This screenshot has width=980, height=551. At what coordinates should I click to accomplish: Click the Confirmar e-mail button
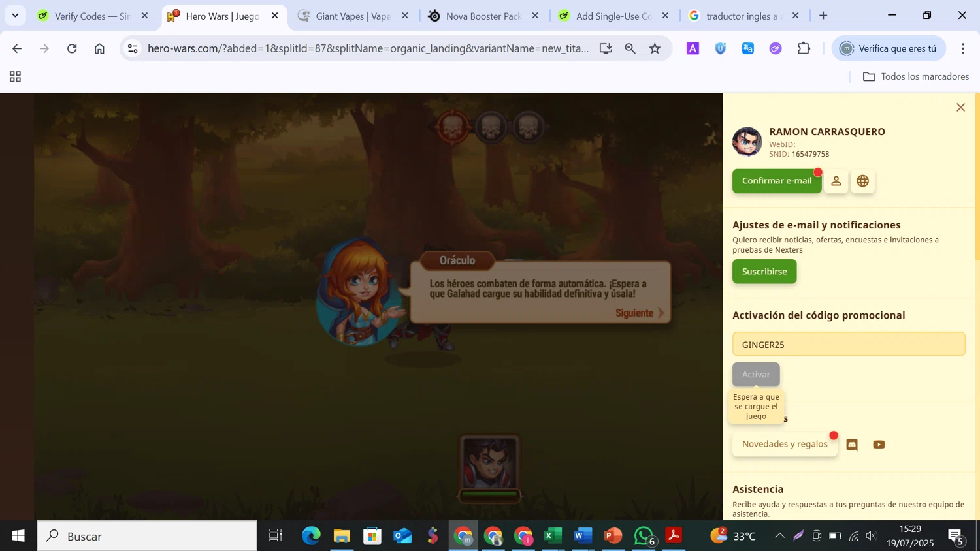pyautogui.click(x=777, y=181)
